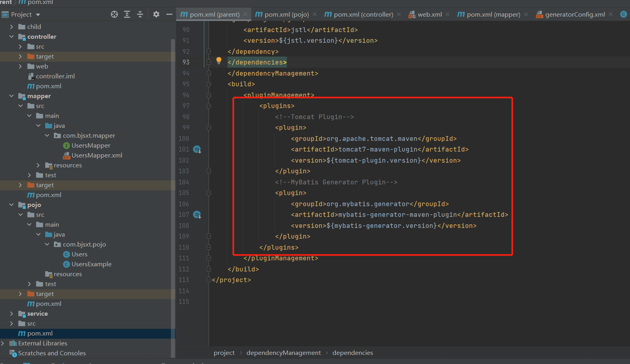Collapse com.bjsxt.mapper package
The width and height of the screenshot is (630, 364).
pyautogui.click(x=47, y=136)
